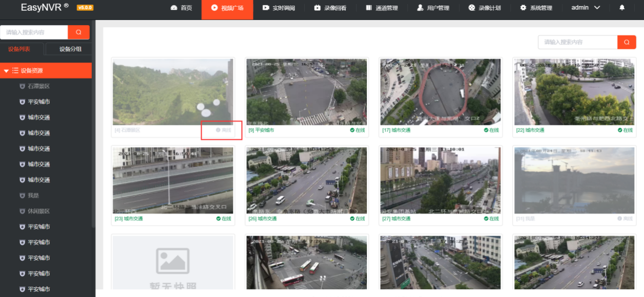The width and height of the screenshot is (644, 297).
Task: Open the [17] 城市交通 roundabout snapshot
Action: click(440, 92)
